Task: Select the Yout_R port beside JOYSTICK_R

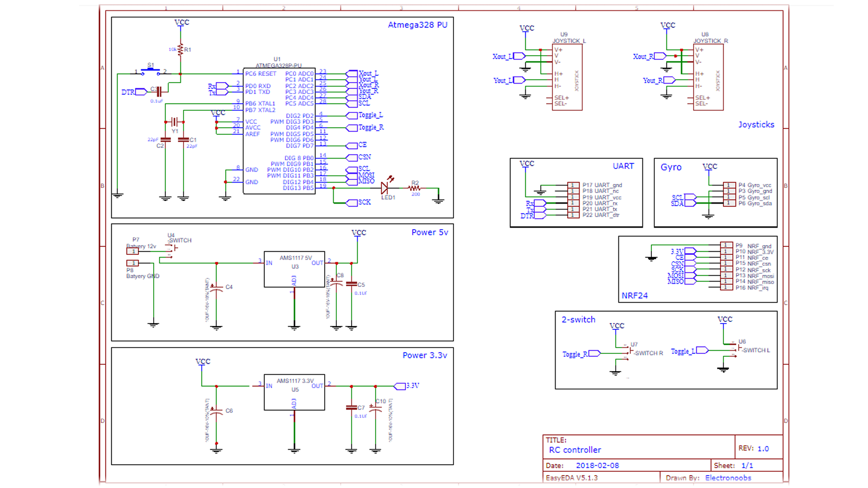Action: pyautogui.click(x=659, y=80)
